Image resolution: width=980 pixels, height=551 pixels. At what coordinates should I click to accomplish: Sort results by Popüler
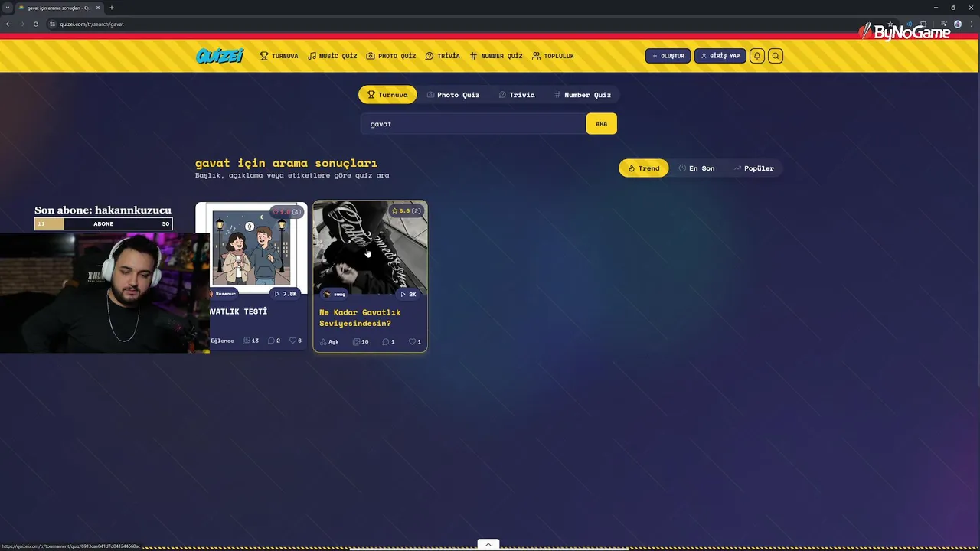coord(754,168)
